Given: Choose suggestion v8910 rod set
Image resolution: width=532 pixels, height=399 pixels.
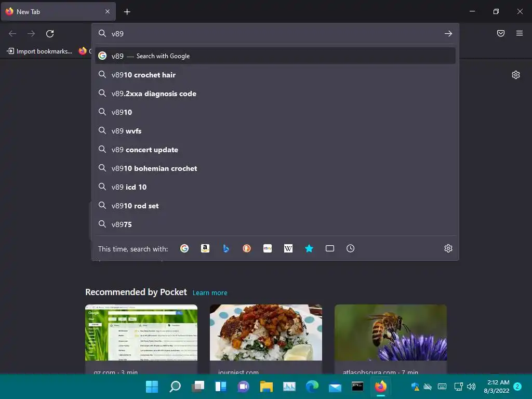Looking at the screenshot, I should [x=275, y=206].
